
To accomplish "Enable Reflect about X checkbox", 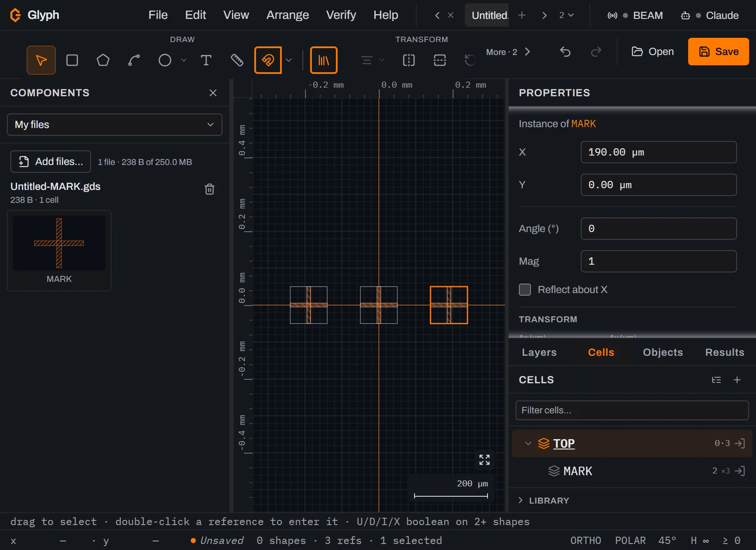I will [x=525, y=290].
